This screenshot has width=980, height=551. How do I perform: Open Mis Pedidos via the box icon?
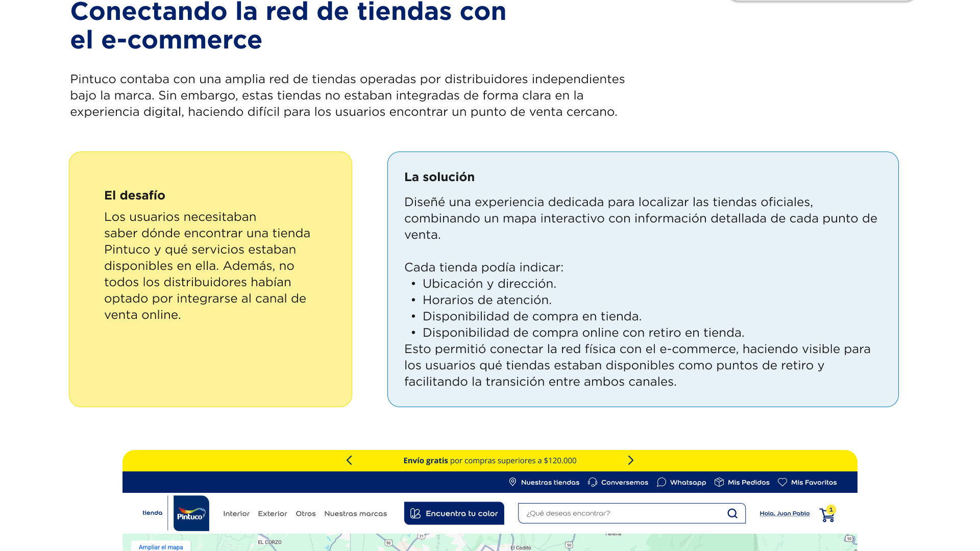719,482
